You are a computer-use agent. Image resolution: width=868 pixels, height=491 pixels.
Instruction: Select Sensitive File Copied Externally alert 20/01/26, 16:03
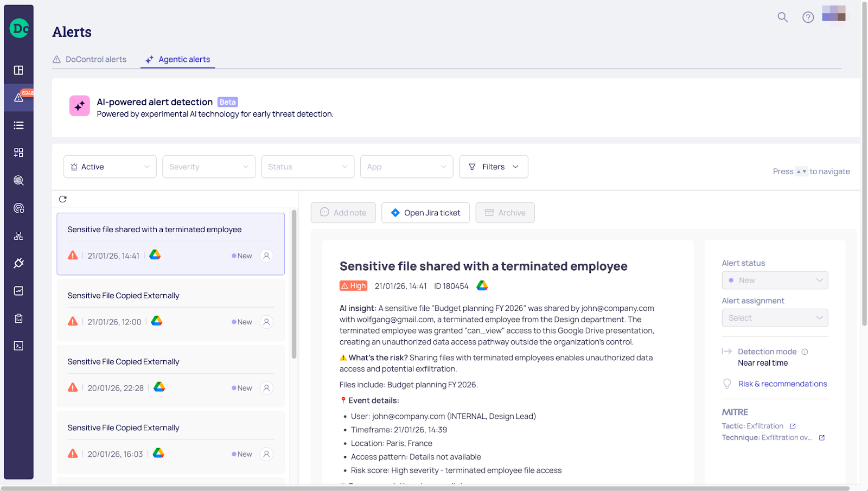pos(171,443)
